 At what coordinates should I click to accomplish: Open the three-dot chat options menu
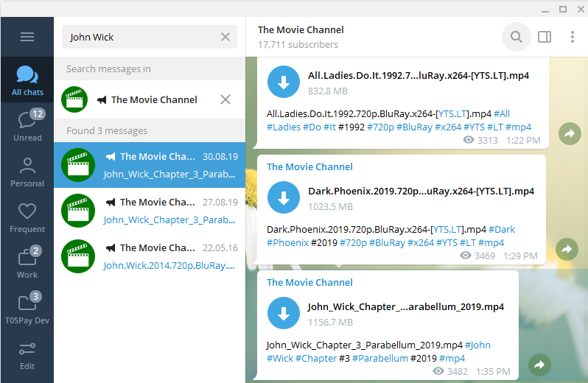coord(573,37)
